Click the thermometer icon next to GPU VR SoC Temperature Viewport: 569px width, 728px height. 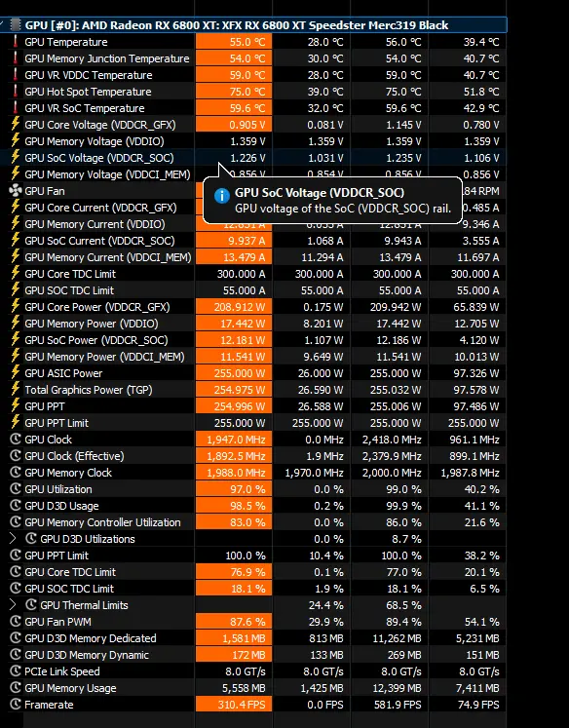[16, 108]
